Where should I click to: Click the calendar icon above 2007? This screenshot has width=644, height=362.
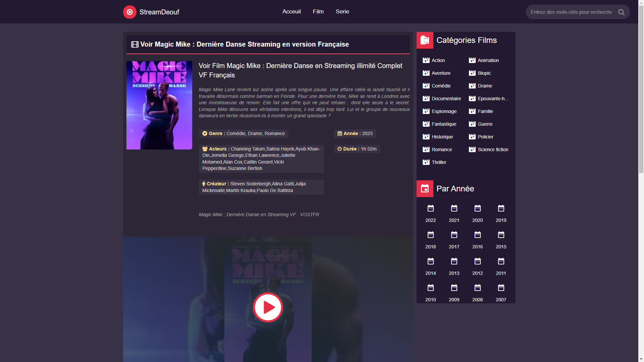click(501, 288)
